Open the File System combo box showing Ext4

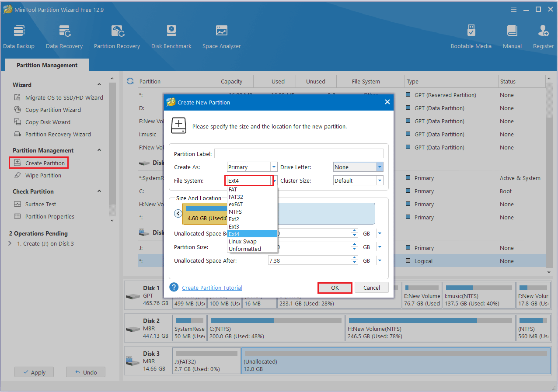point(250,180)
